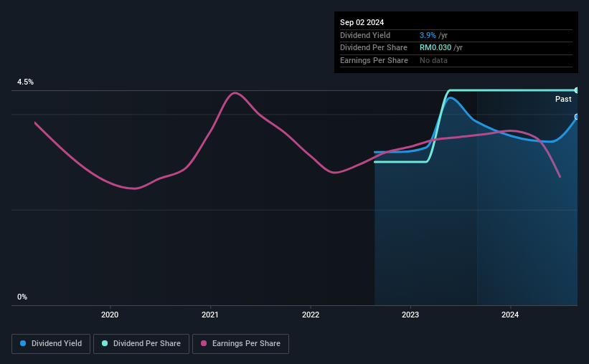Select the 2021 x-axis label
The height and width of the screenshot is (364, 589).
tap(210, 315)
